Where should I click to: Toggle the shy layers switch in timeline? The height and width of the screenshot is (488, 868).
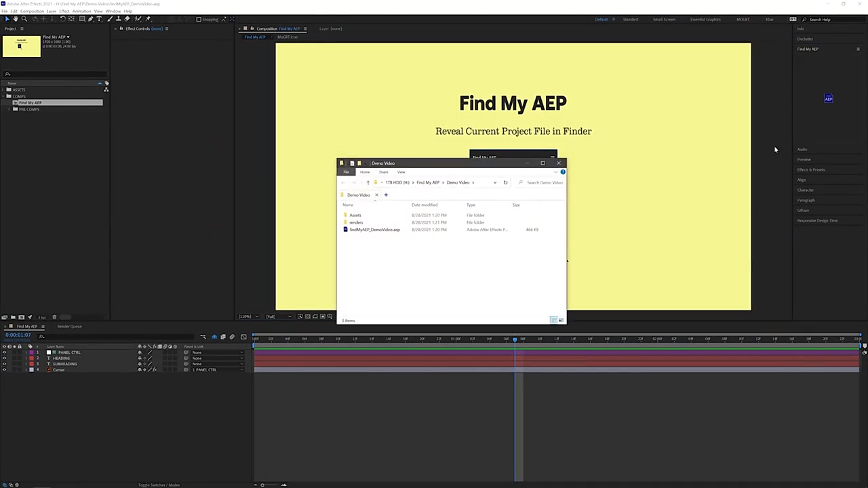[214, 337]
